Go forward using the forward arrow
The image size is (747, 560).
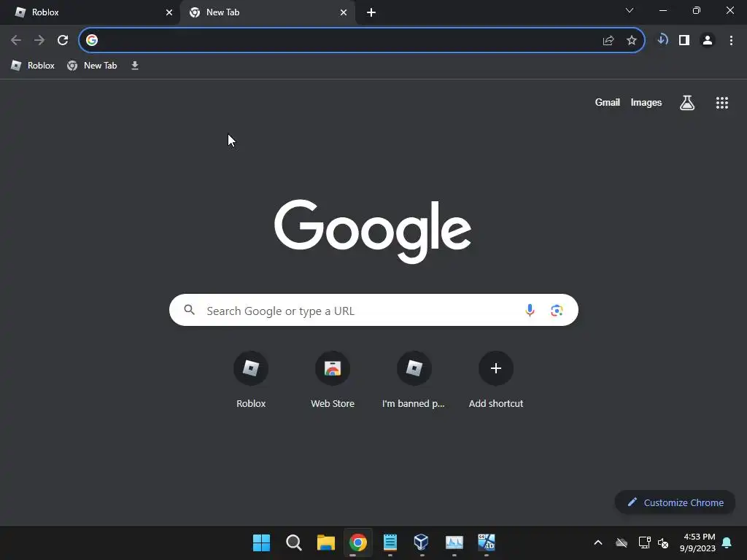pos(39,40)
